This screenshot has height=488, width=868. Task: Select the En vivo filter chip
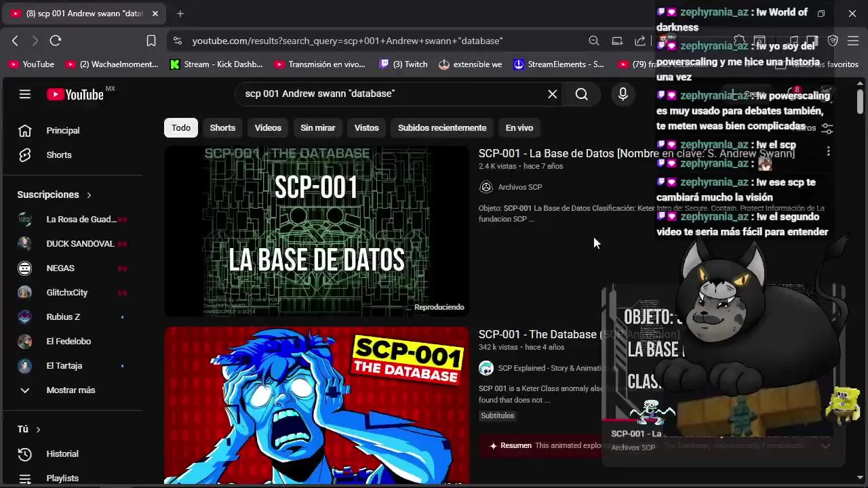point(519,128)
